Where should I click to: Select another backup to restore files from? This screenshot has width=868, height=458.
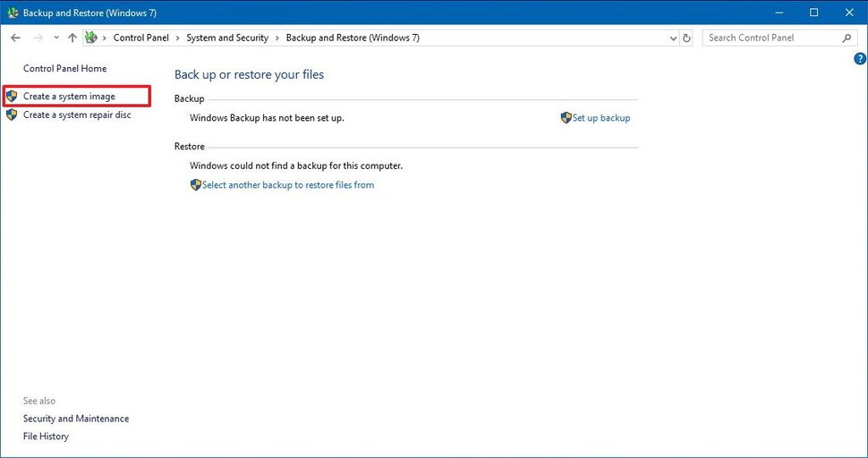click(288, 185)
